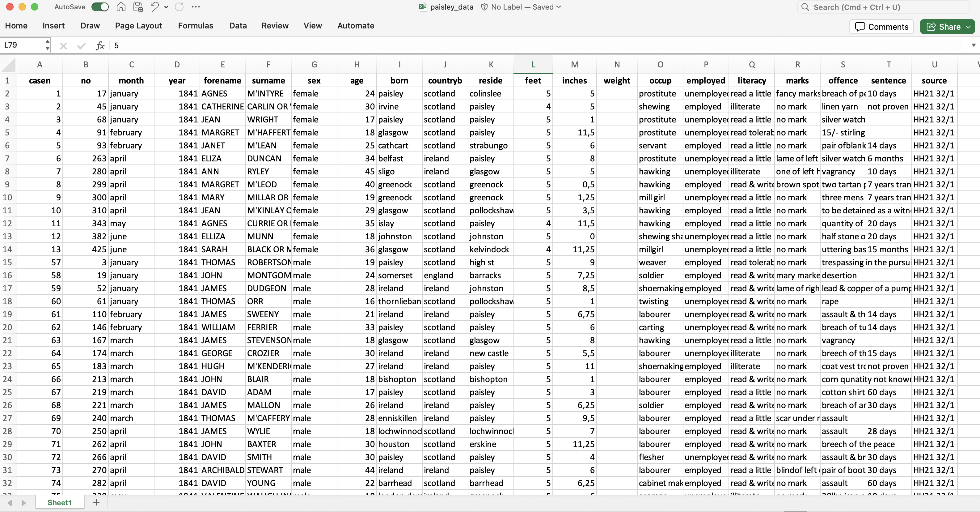Expand the Share button dropdown
The image size is (980, 512).
point(969,27)
